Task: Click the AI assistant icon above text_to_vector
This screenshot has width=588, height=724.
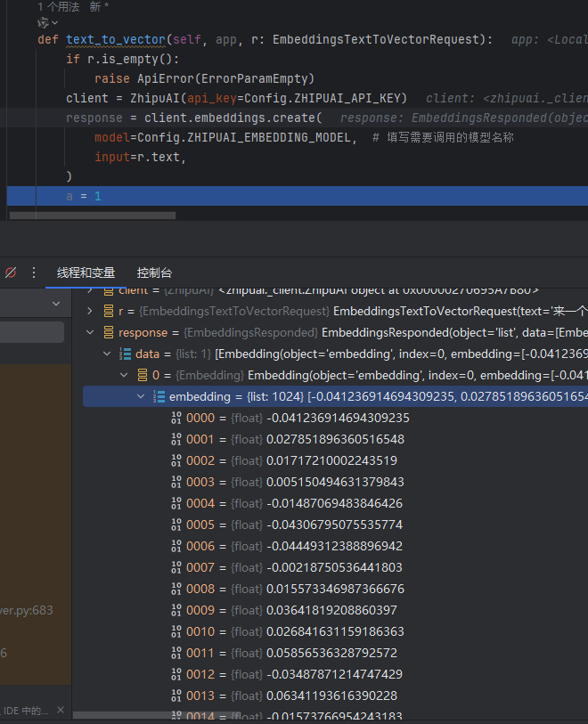Action: tap(43, 22)
